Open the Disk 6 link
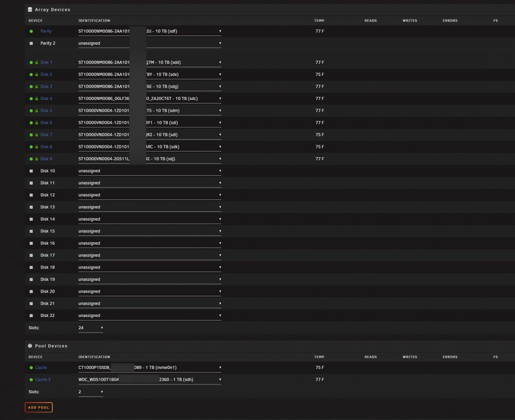 pyautogui.click(x=46, y=123)
